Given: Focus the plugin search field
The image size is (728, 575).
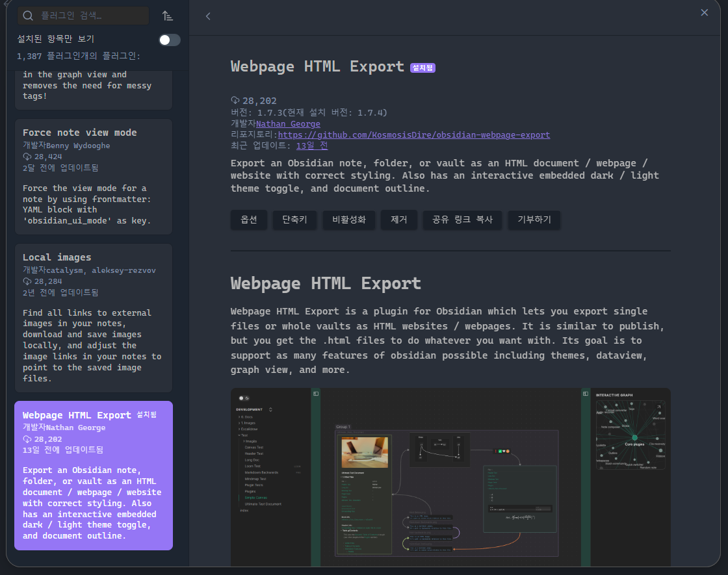Looking at the screenshot, I should (83, 16).
